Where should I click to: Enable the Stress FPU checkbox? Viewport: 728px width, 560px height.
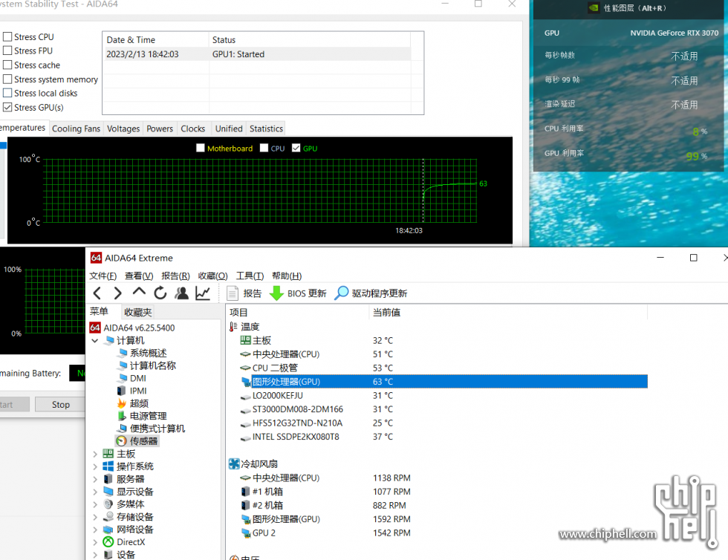coord(7,51)
